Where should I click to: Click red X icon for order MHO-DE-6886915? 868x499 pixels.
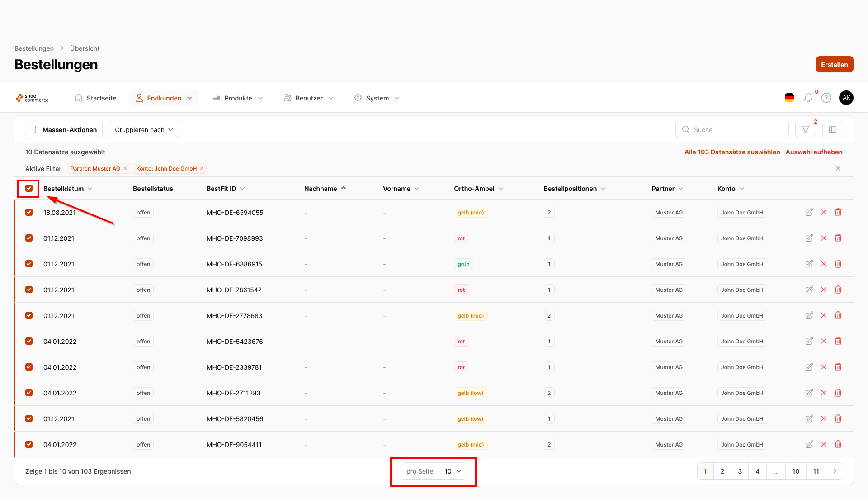pyautogui.click(x=823, y=264)
